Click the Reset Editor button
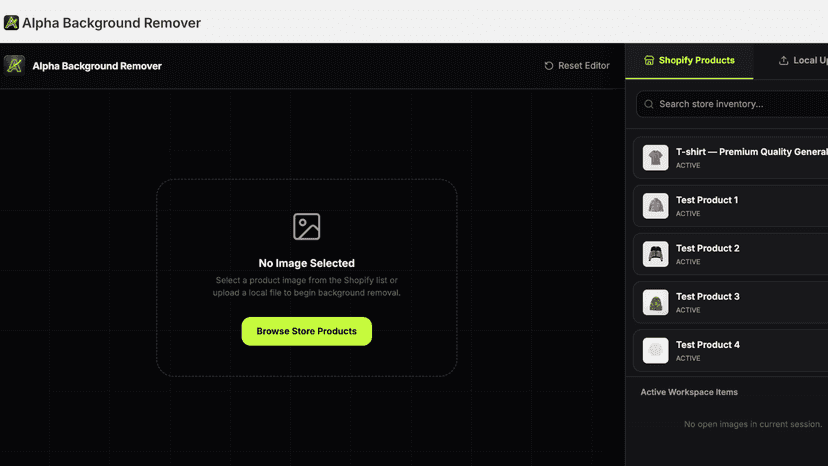828x466 pixels. coord(577,66)
